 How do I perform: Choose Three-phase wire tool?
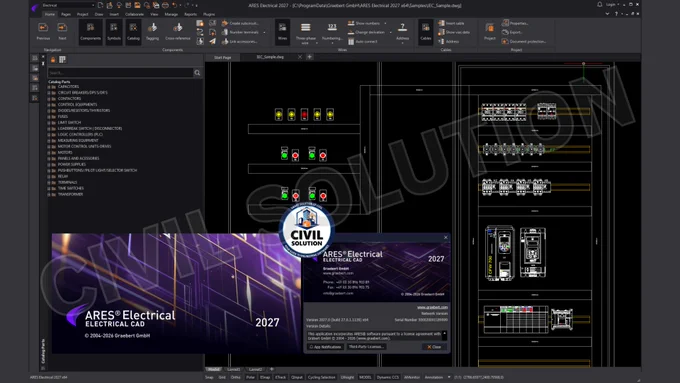coord(305,33)
